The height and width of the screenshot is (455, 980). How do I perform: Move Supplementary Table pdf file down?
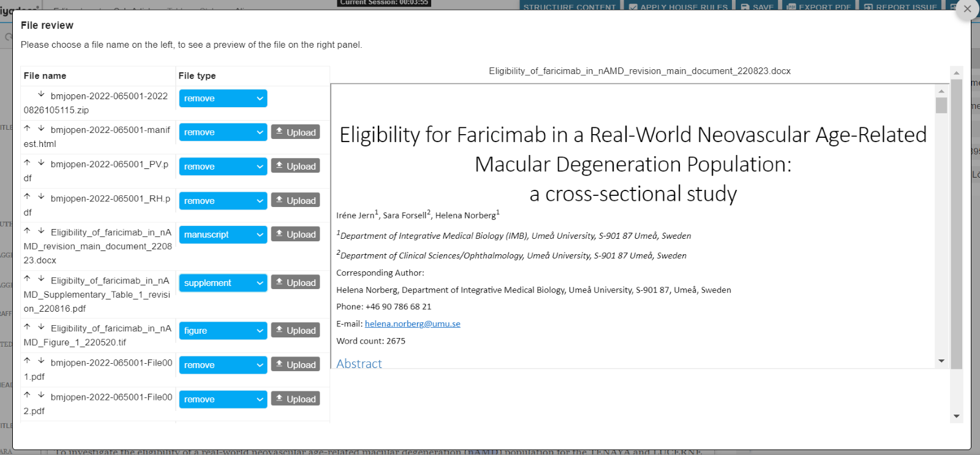click(x=41, y=279)
